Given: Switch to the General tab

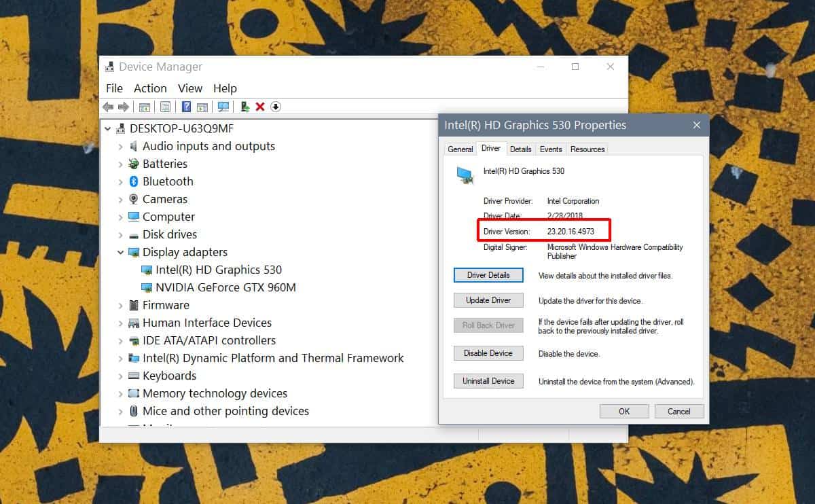Looking at the screenshot, I should (x=460, y=149).
